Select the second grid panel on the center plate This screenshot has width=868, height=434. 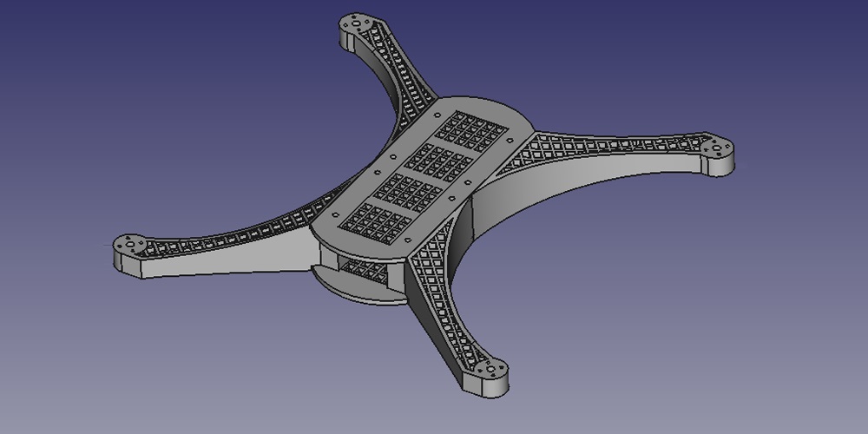[x=438, y=161]
